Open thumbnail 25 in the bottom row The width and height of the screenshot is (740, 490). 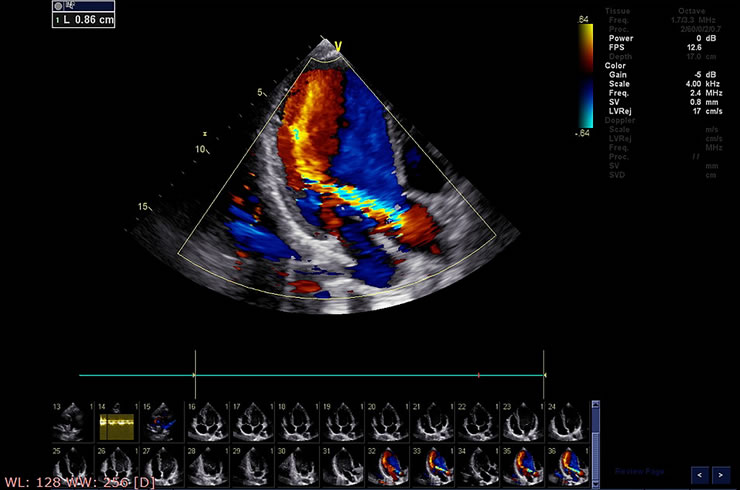tap(71, 466)
